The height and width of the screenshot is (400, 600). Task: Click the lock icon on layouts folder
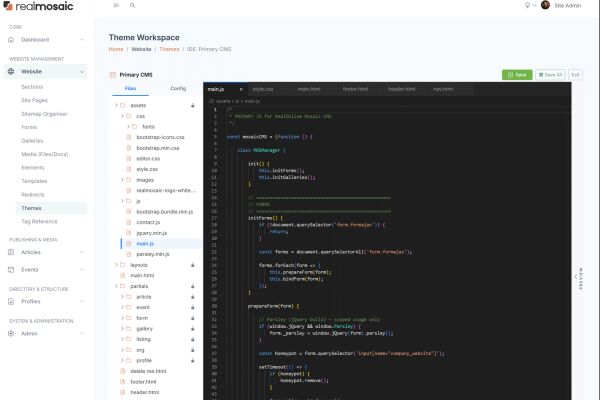click(x=193, y=265)
